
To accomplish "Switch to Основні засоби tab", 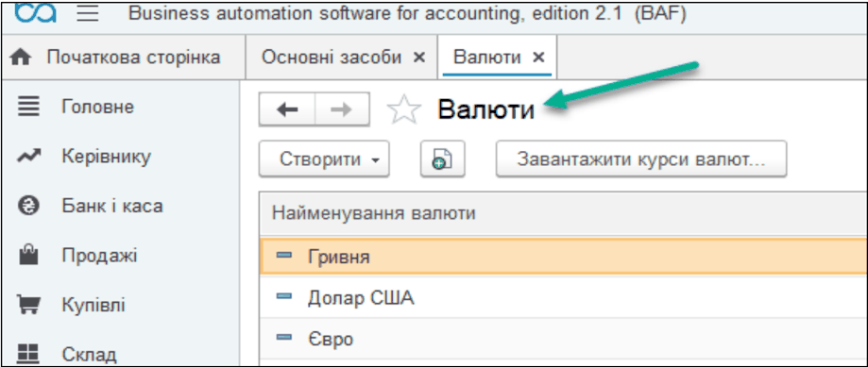I will point(331,57).
